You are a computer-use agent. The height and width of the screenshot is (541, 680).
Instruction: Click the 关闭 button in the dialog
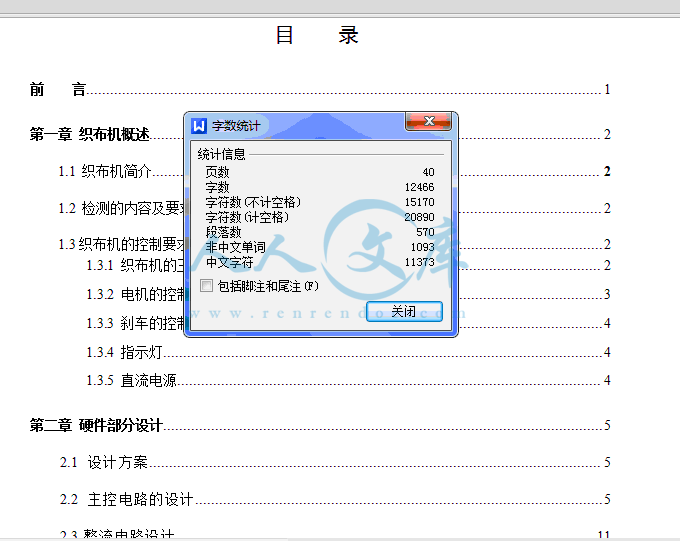click(x=404, y=311)
